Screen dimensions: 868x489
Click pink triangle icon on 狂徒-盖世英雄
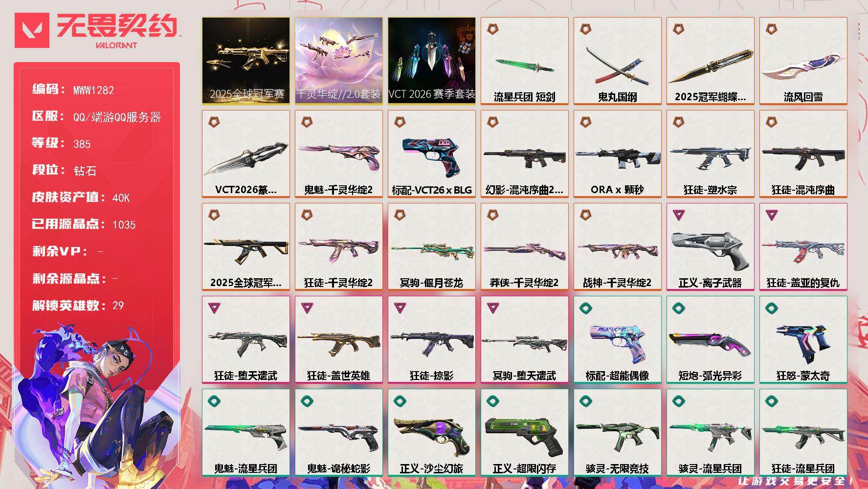tap(307, 308)
